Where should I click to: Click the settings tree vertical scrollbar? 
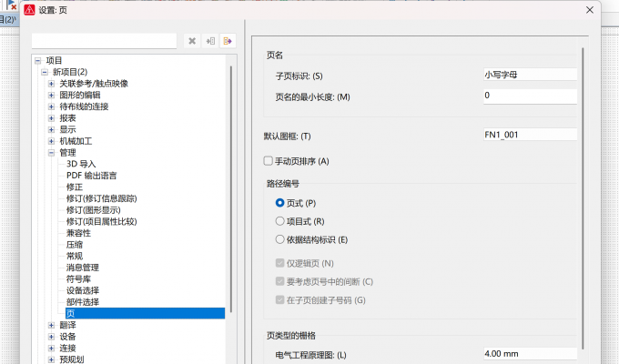231,189
